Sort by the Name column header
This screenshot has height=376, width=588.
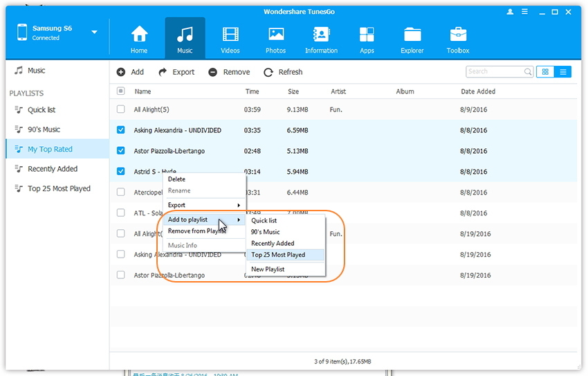(x=143, y=91)
